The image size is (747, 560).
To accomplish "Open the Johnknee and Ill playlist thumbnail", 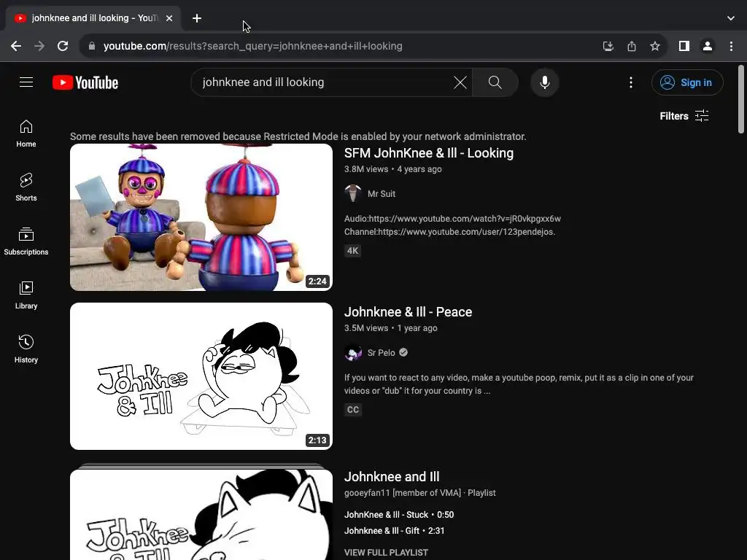I will tap(201, 514).
